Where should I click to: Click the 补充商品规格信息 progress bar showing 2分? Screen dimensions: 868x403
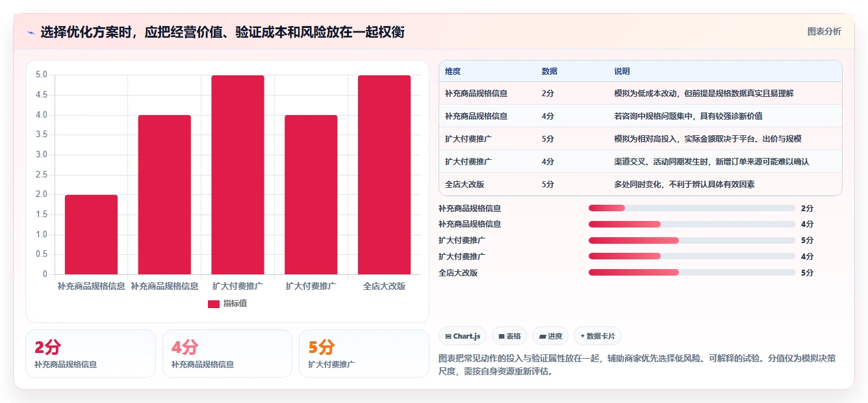pyautogui.click(x=692, y=208)
